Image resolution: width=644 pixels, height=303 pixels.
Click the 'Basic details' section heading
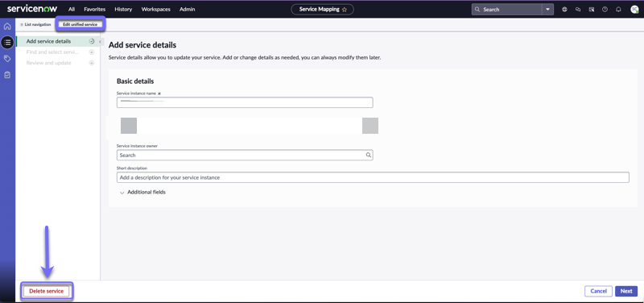135,81
